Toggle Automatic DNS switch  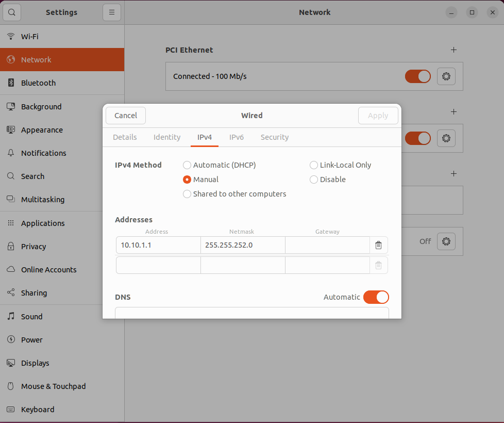pyautogui.click(x=376, y=297)
